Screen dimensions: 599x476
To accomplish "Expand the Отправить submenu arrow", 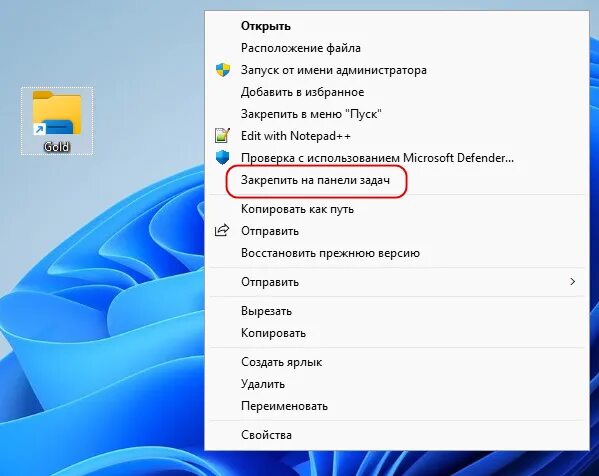I will pyautogui.click(x=572, y=282).
